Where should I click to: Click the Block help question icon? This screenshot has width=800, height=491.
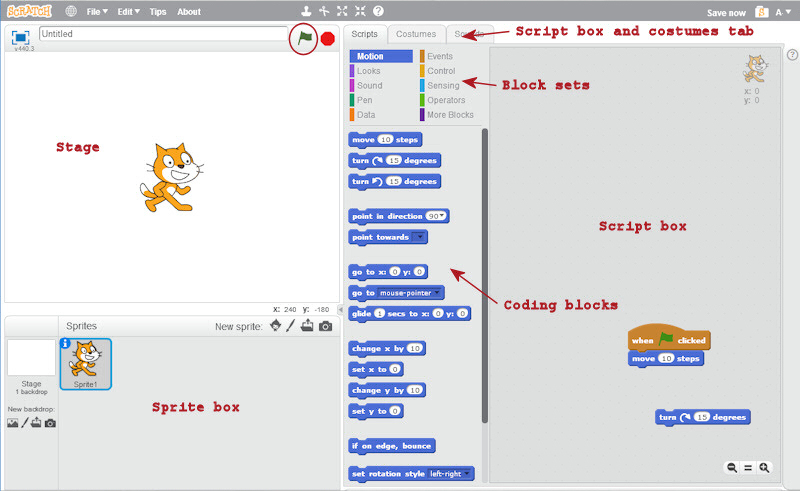click(x=378, y=11)
